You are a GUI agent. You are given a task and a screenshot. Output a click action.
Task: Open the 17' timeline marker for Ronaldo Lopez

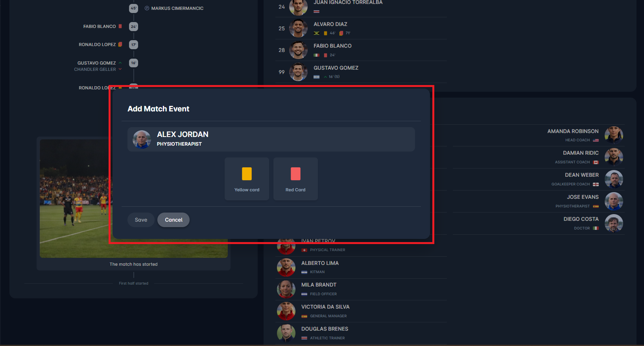[134, 45]
